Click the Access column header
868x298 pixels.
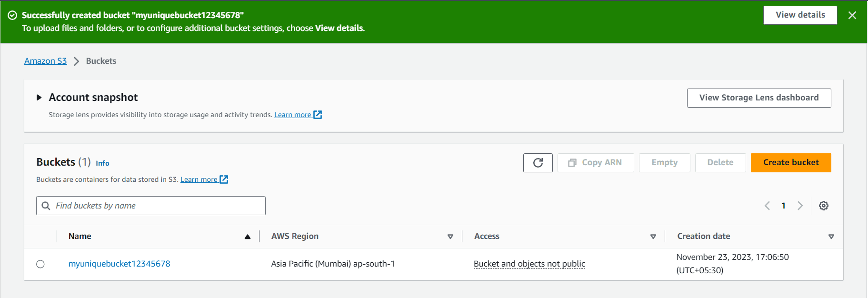pos(487,236)
